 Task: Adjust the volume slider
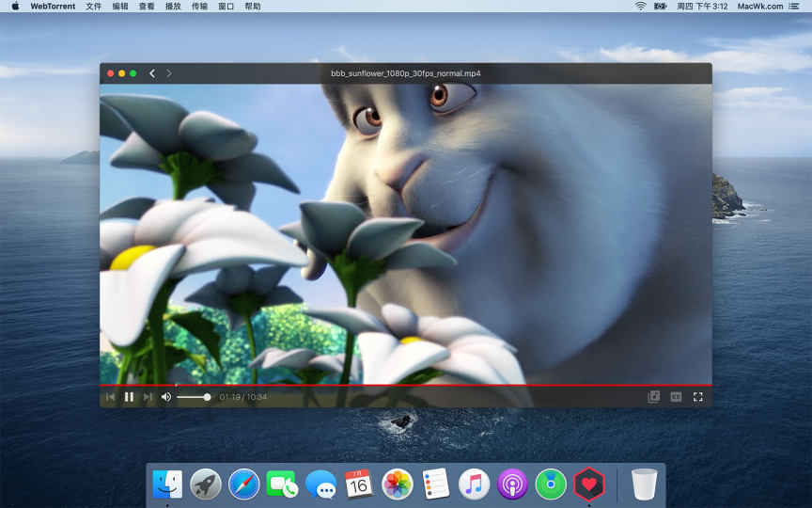[x=194, y=397]
